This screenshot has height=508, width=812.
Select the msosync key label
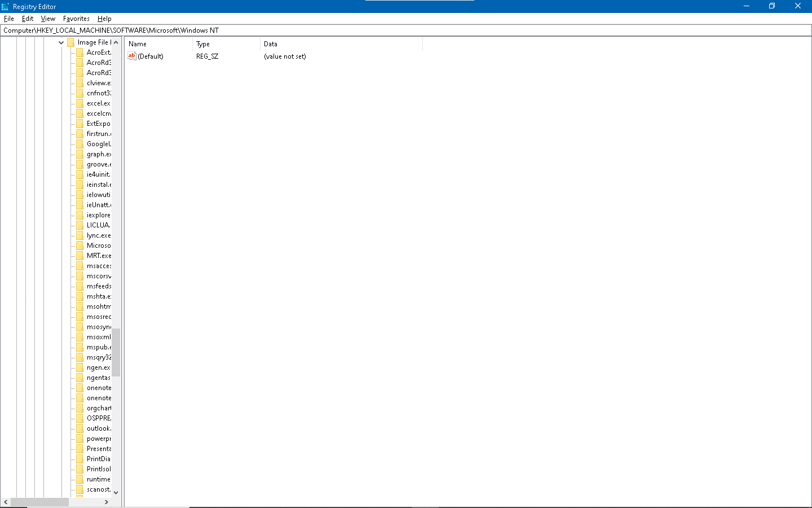click(x=99, y=327)
